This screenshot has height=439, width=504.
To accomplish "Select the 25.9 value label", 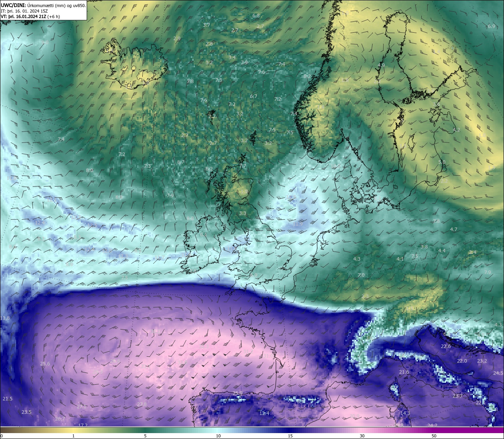I will (x=238, y=393).
